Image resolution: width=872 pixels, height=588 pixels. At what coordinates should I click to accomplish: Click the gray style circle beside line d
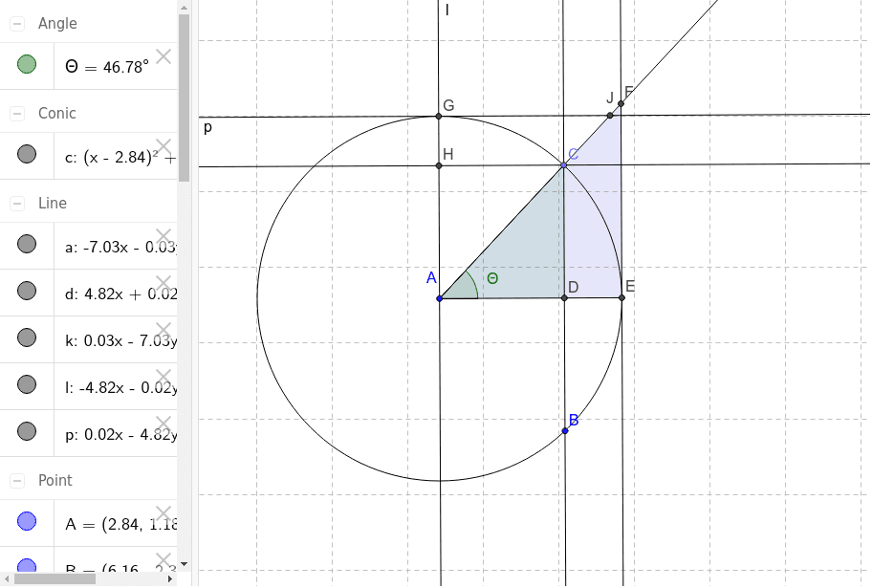coord(27,289)
